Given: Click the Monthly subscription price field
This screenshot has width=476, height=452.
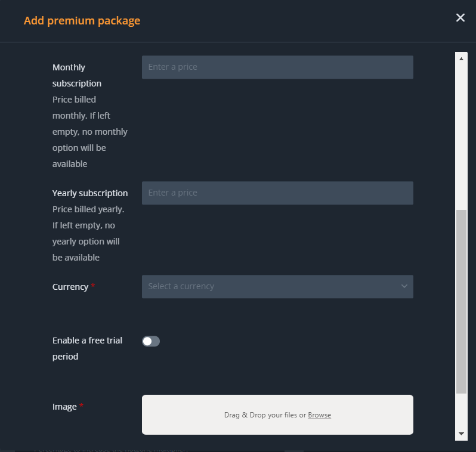Looking at the screenshot, I should pos(277,67).
